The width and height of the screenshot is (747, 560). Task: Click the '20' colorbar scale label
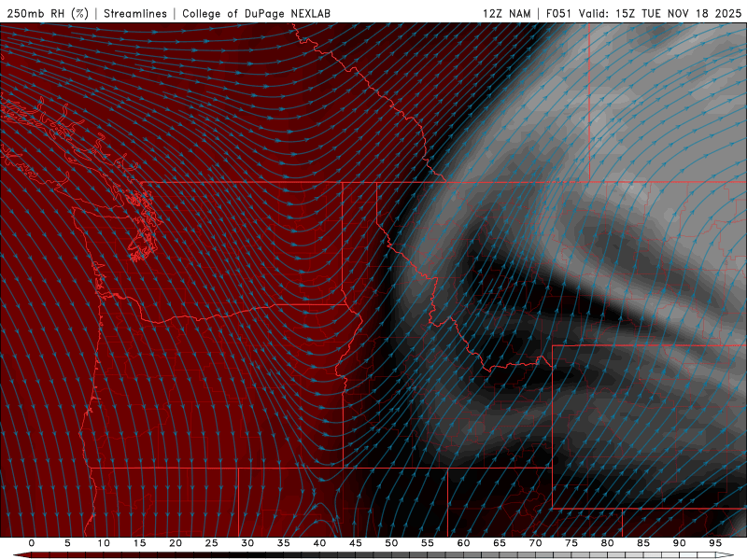pyautogui.click(x=176, y=543)
